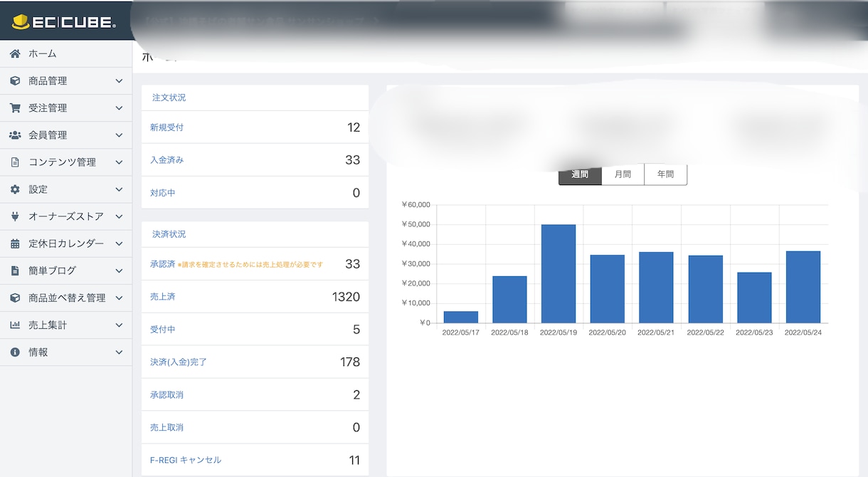Switch the chart to 月間
868x477 pixels.
tap(623, 174)
